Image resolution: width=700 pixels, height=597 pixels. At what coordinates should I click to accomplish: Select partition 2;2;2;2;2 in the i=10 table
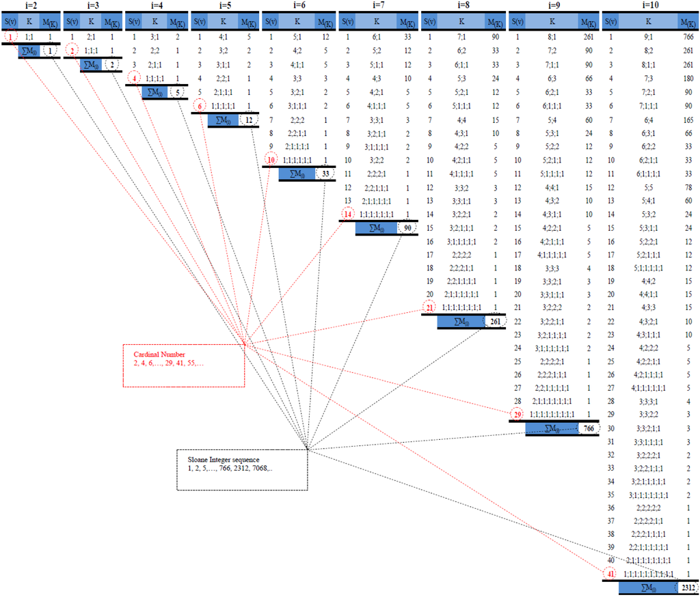(x=648, y=508)
